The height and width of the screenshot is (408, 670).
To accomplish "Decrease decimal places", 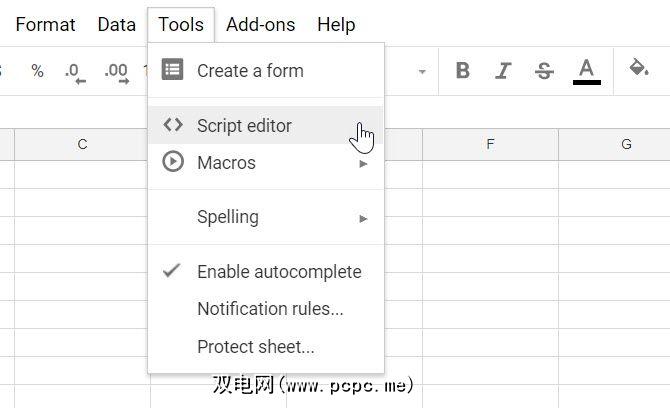I will [x=74, y=71].
